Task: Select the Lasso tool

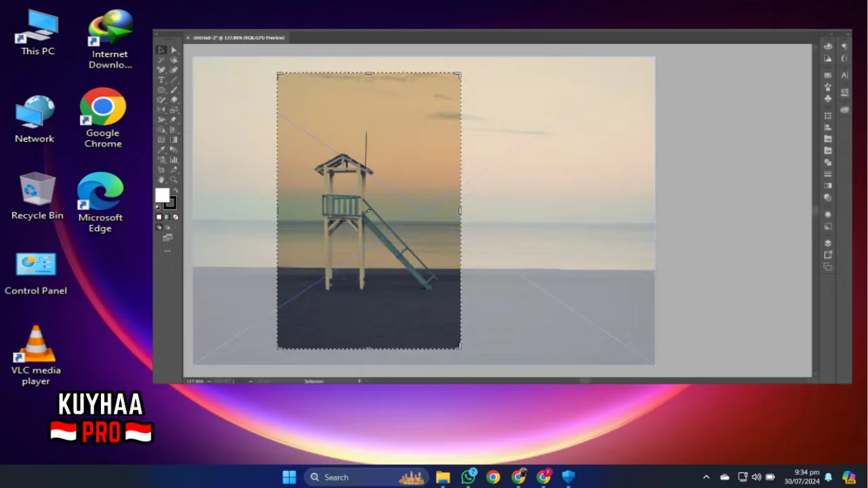Action: coord(174,60)
